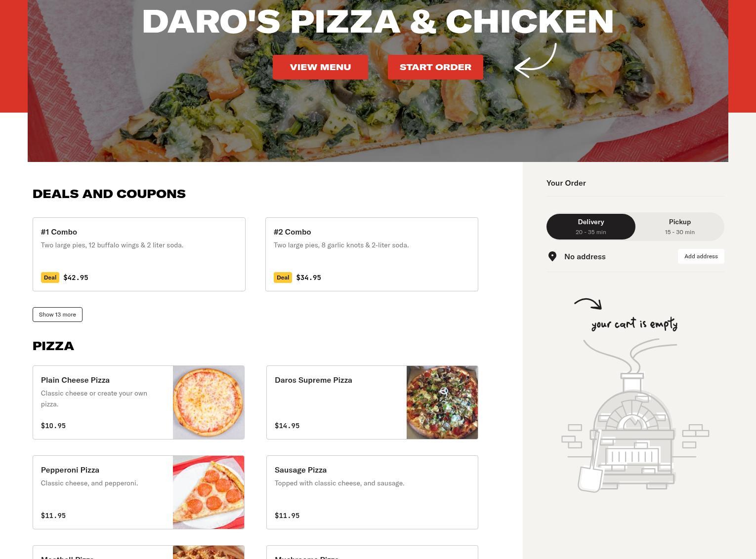This screenshot has width=756, height=559.
Task: Click the Deal badge on #2 Combo
Action: pos(283,278)
